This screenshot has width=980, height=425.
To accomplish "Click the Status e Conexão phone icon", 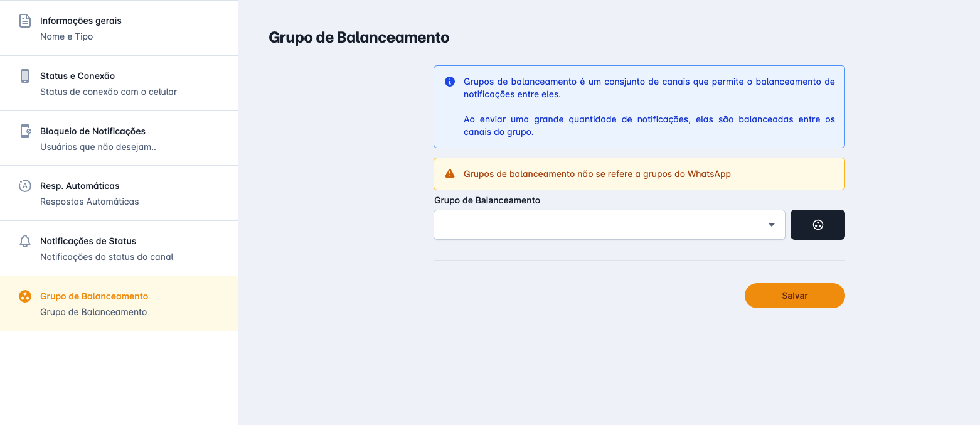I will (25, 76).
